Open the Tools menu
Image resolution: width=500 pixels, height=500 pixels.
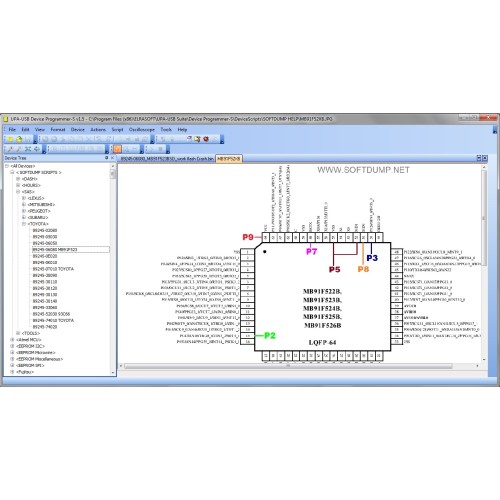(166, 129)
